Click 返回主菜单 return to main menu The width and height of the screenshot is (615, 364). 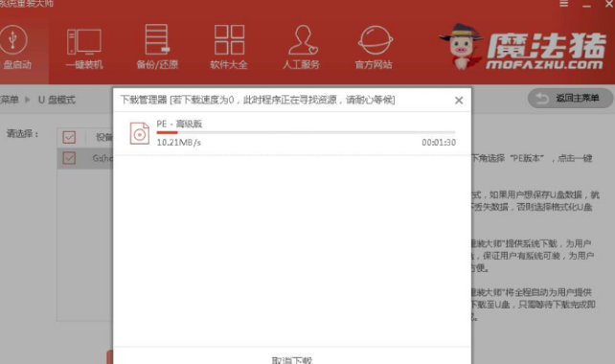point(570,98)
